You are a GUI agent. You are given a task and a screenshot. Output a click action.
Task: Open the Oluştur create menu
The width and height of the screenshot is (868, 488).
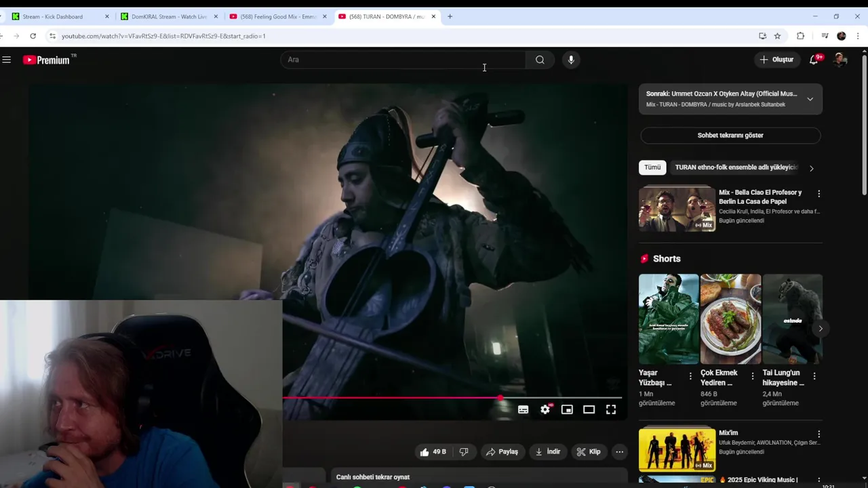(777, 60)
